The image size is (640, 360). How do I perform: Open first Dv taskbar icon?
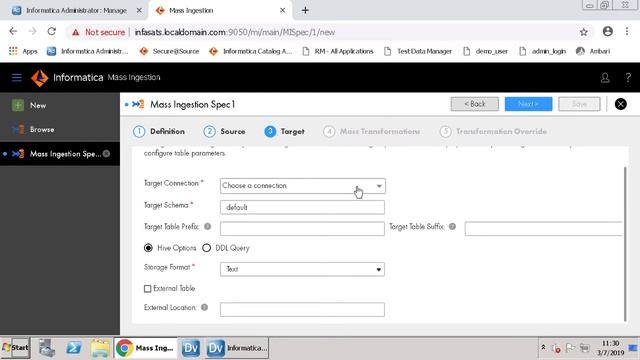pyautogui.click(x=191, y=348)
